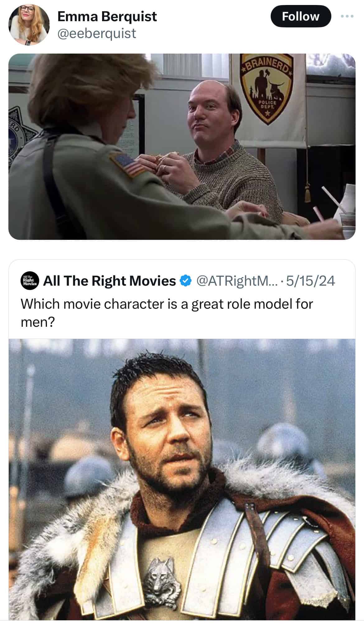View the armored soldier image in quoted tweet
Screen dimensions: 364x628
(182, 483)
